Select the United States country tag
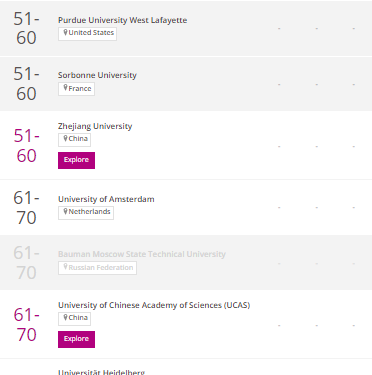The width and height of the screenshot is (372, 375). coord(87,34)
